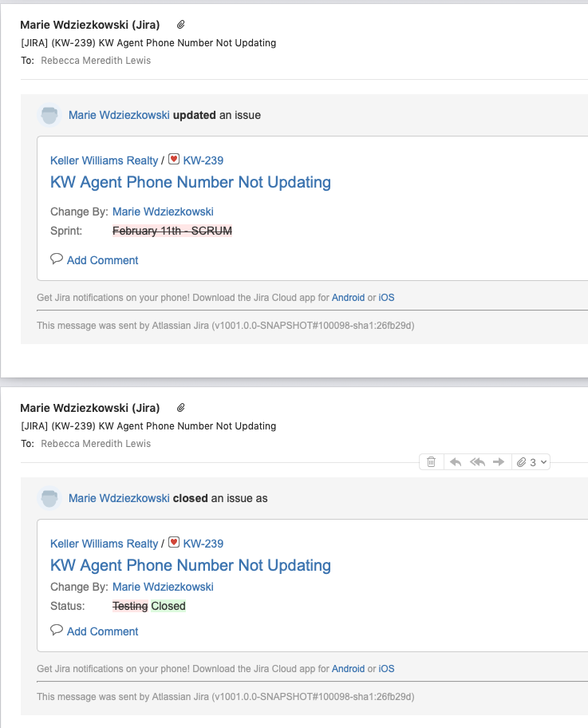Image resolution: width=588 pixels, height=728 pixels.
Task: Click the comment bubble icon in the second email
Action: point(56,630)
